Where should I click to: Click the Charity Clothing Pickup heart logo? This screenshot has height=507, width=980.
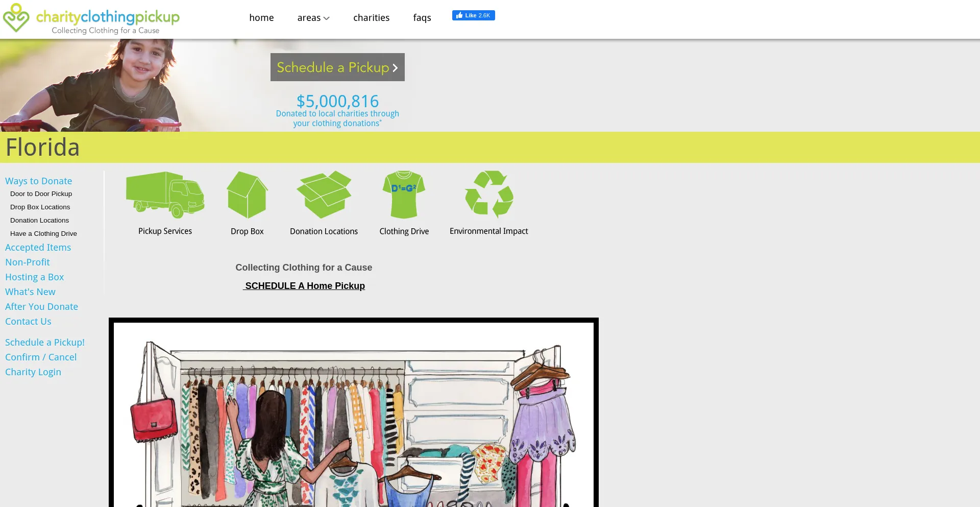[x=16, y=18]
